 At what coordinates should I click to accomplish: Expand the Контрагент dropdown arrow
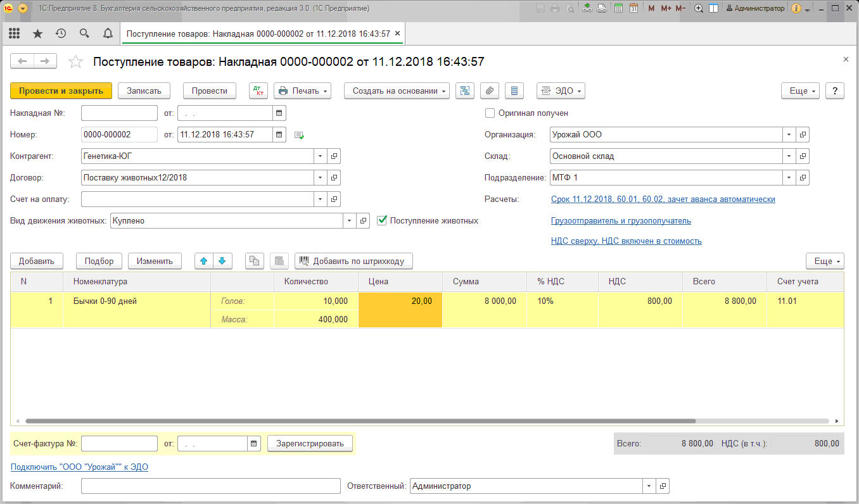tap(320, 156)
